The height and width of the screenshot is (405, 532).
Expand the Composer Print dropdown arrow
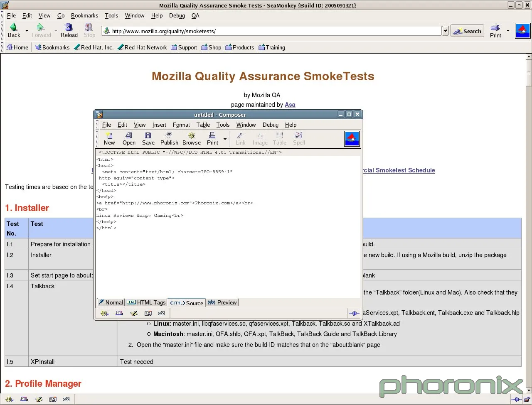225,139
